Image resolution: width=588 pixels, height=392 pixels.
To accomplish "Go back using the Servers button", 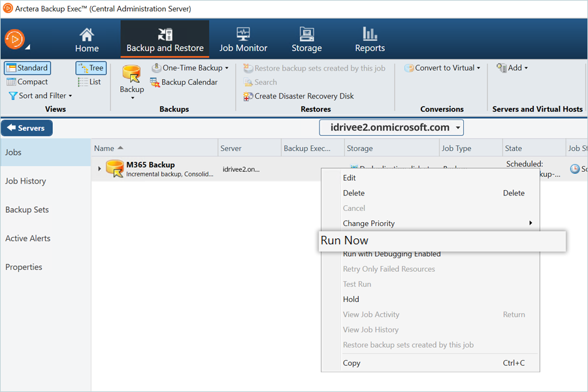I will click(27, 128).
